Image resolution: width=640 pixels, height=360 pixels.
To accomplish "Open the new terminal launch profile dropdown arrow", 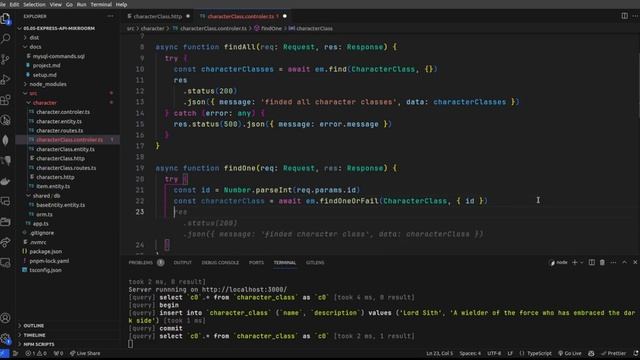I will [x=582, y=262].
